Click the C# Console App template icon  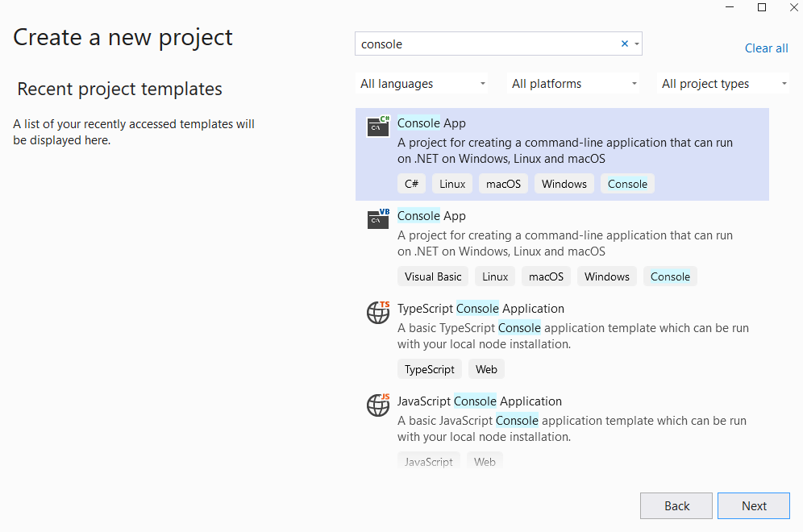(x=377, y=127)
